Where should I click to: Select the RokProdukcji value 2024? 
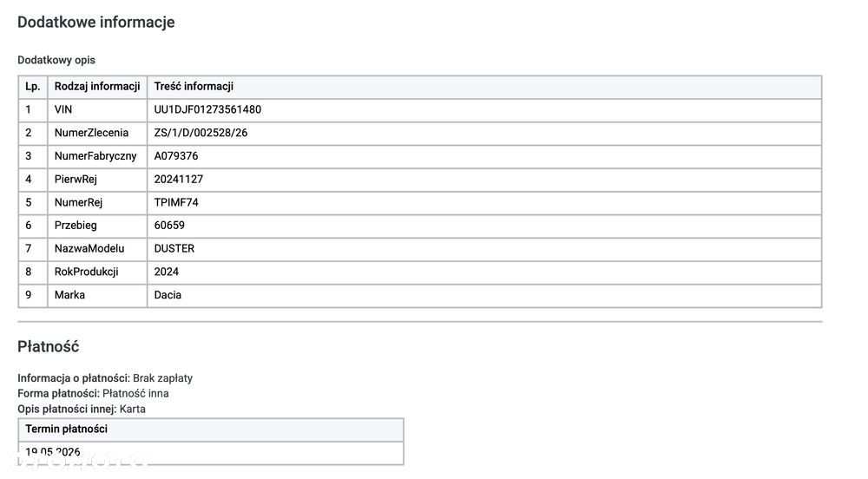pos(166,272)
